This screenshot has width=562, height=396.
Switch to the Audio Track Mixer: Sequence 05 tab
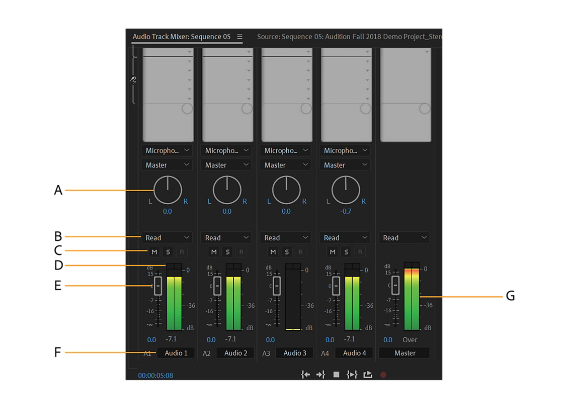pyautogui.click(x=181, y=37)
